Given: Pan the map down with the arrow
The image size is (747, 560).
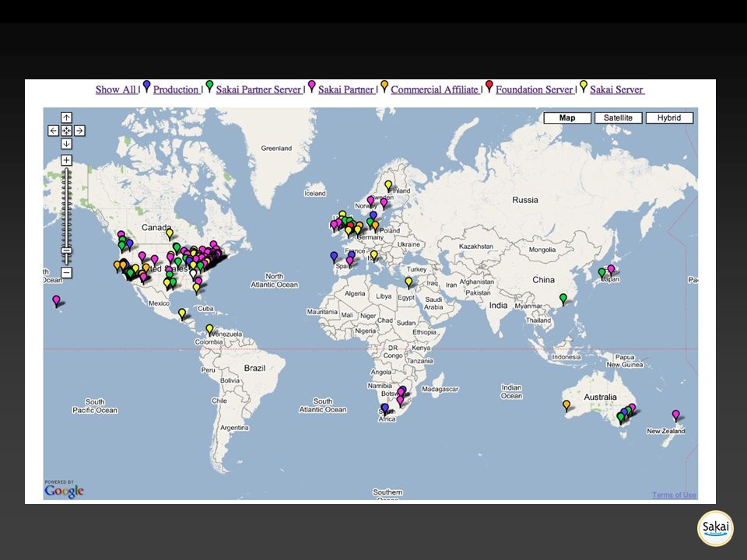Looking at the screenshot, I should point(66,143).
